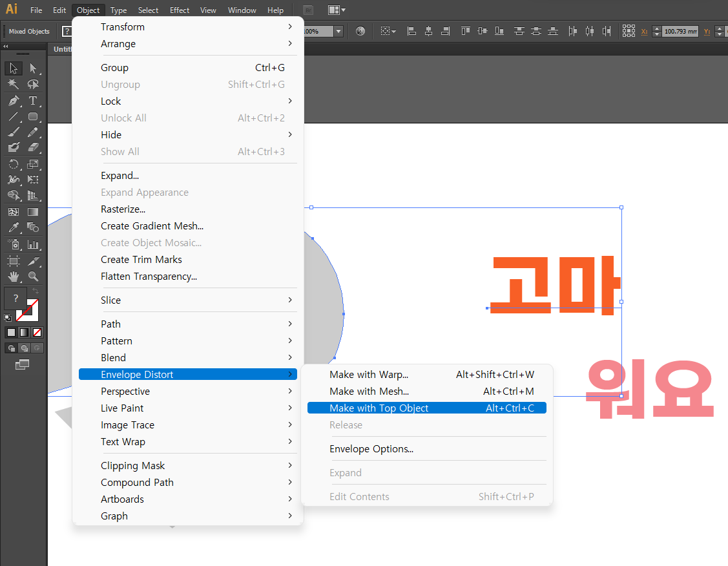Select the Direct Selection tool
This screenshot has width=728, height=566.
tap(33, 68)
